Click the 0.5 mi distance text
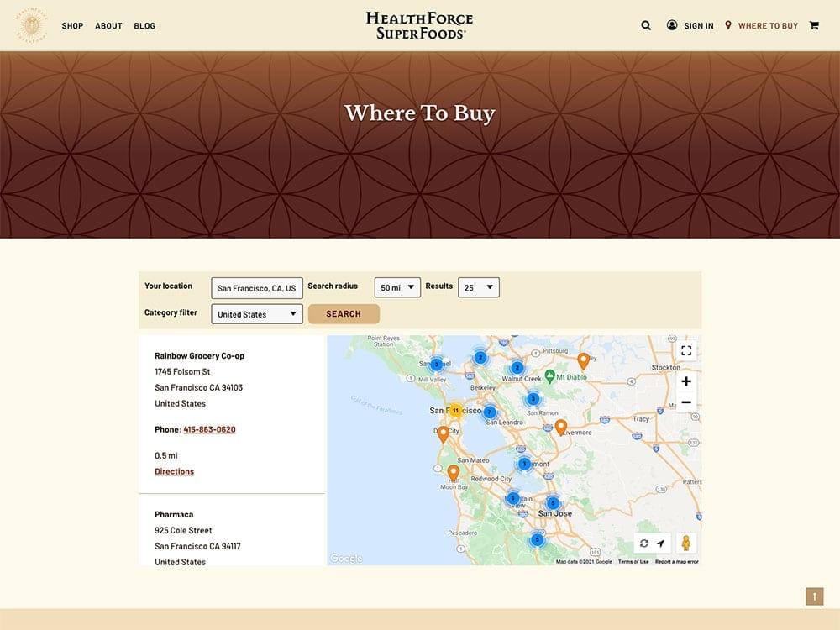This screenshot has width=840, height=630. click(166, 456)
